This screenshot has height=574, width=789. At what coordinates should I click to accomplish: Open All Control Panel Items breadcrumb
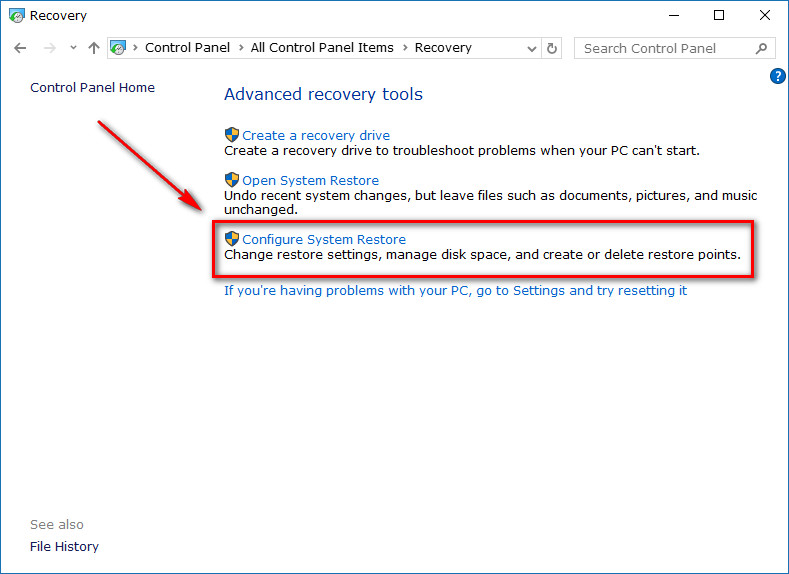322,47
